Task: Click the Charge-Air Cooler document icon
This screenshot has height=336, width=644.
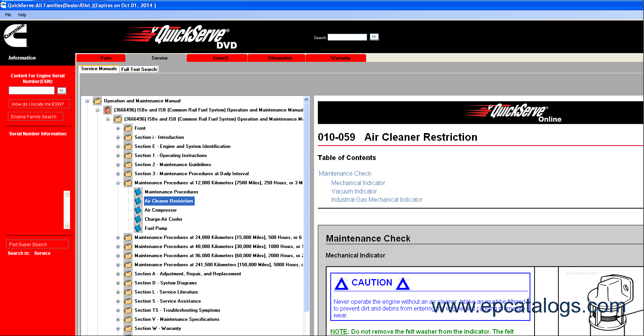Action: tap(138, 219)
